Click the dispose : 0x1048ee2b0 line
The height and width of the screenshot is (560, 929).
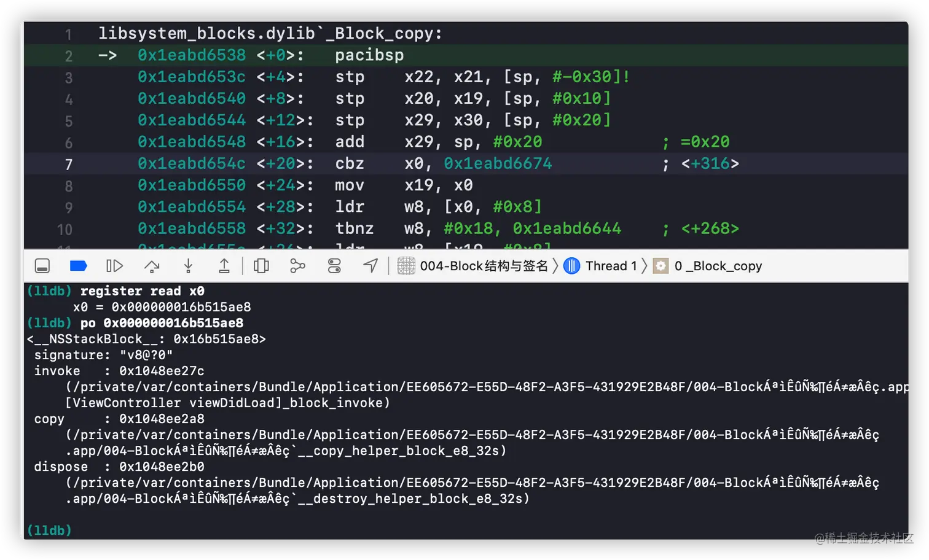(119, 467)
